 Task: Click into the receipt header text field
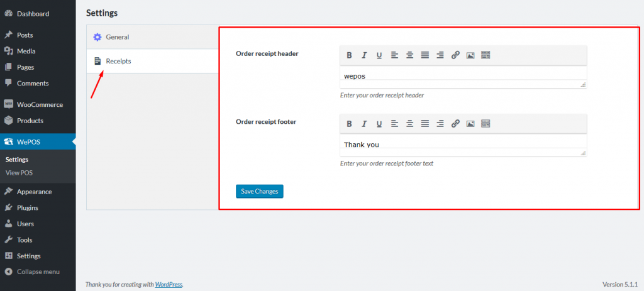click(x=464, y=77)
